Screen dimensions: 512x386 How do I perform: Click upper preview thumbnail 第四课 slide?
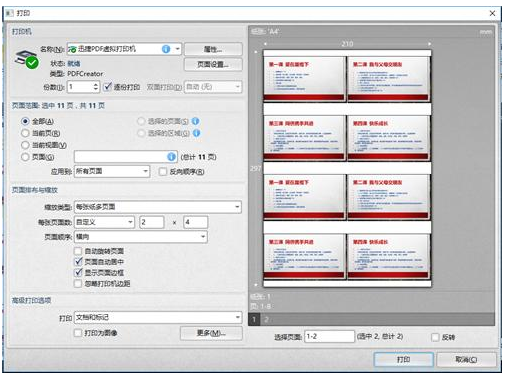click(388, 138)
